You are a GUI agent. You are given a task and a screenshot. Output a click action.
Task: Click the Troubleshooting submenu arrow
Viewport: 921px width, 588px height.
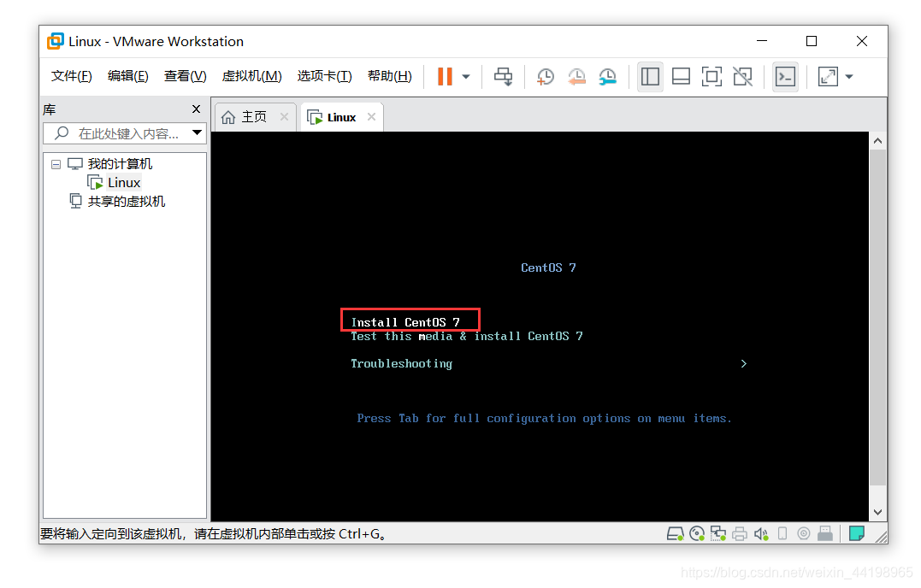coord(744,364)
